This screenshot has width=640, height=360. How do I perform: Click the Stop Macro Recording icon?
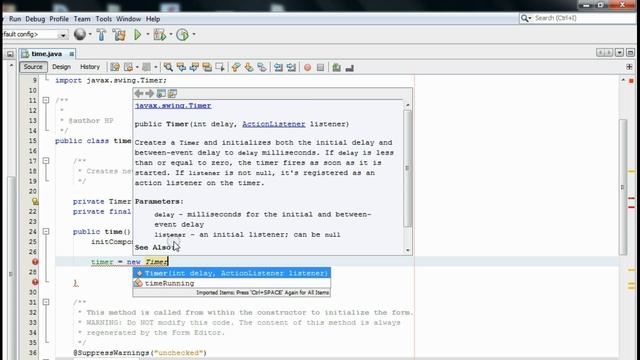[x=320, y=67]
